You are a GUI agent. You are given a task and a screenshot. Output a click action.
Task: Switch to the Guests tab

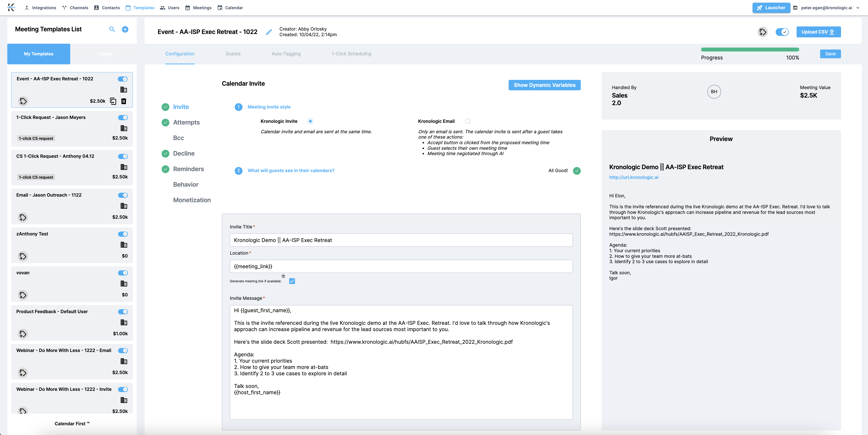click(x=233, y=54)
